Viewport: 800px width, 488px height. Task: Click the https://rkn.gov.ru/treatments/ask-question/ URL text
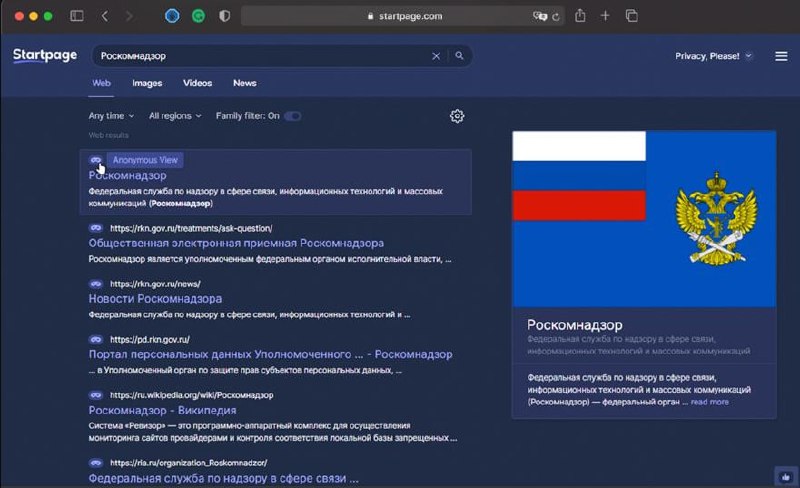191,228
